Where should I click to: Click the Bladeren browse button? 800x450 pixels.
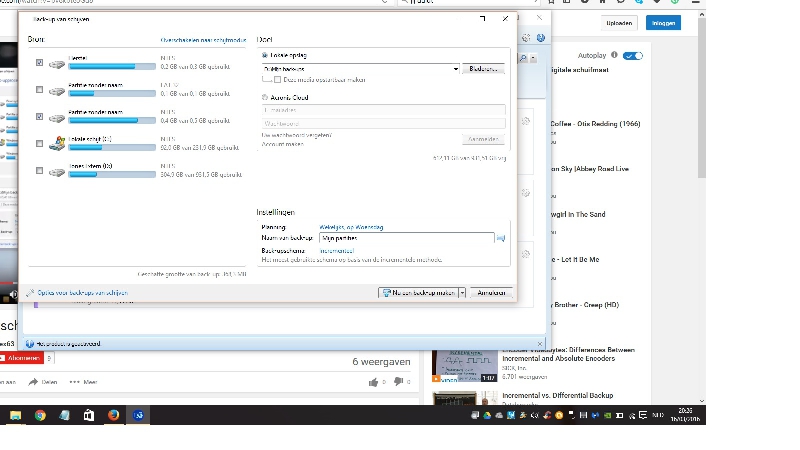[484, 69]
